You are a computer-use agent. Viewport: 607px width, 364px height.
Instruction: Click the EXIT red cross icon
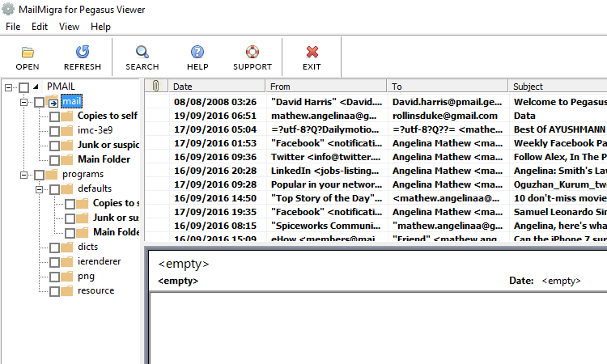pyautogui.click(x=312, y=52)
